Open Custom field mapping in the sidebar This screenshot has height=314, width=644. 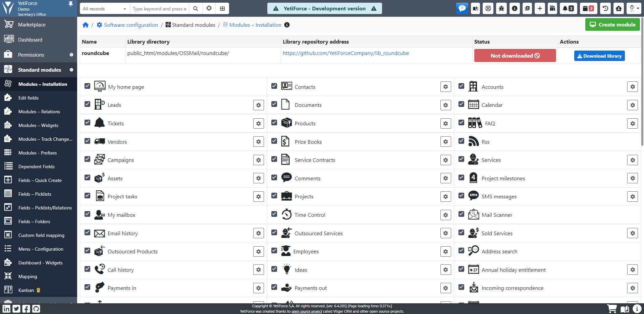pyautogui.click(x=39, y=235)
